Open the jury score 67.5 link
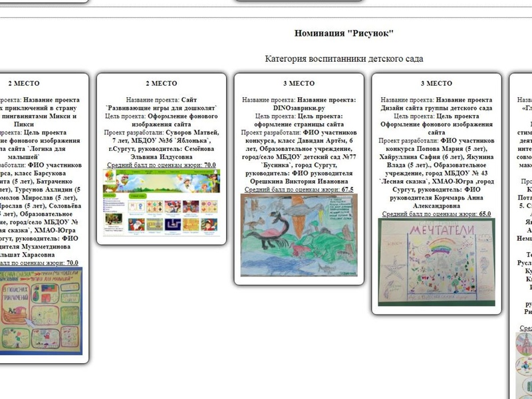This screenshot has height=399, width=532. pyautogui.click(x=299, y=190)
